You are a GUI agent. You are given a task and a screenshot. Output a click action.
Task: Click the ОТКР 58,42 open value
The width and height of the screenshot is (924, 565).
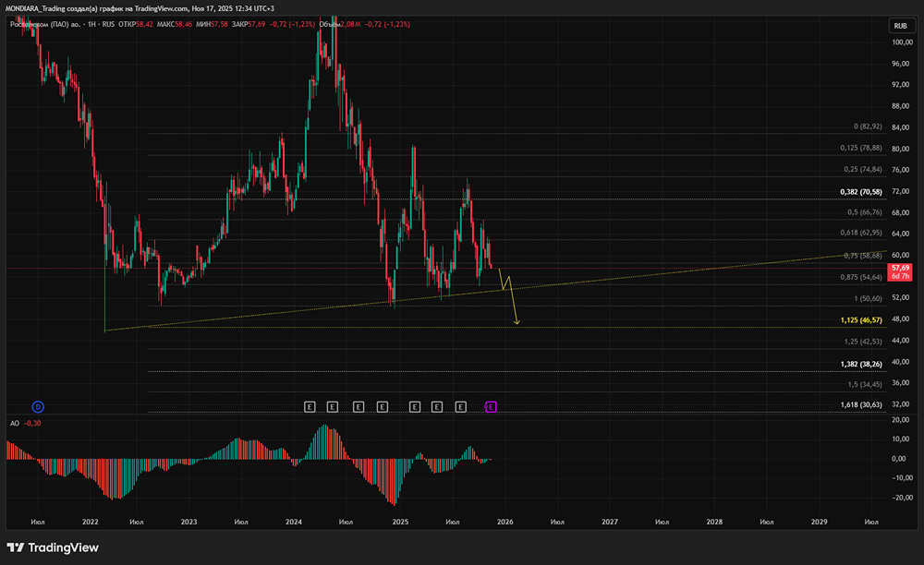pyautogui.click(x=136, y=24)
